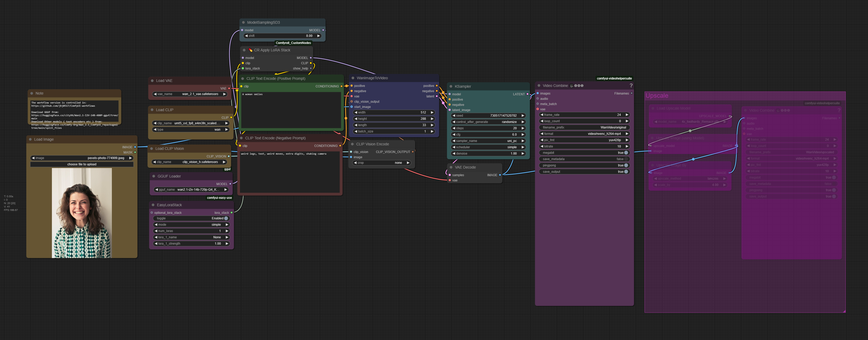This screenshot has height=340, width=868.
Task: Click next-image arrow in Load Image node
Action: [x=130, y=158]
